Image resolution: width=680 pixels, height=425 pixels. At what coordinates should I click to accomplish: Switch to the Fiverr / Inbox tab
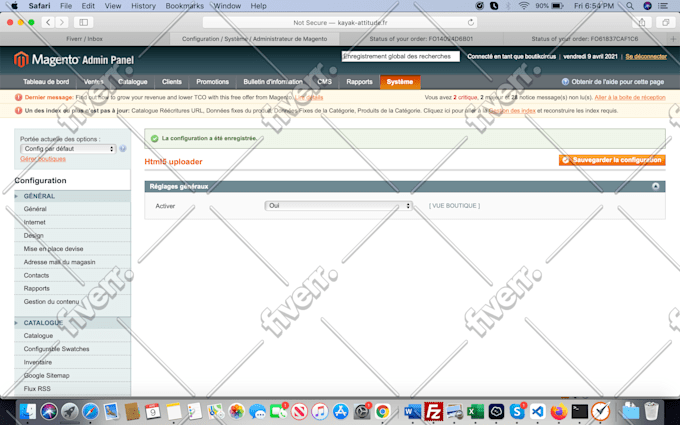click(85, 39)
